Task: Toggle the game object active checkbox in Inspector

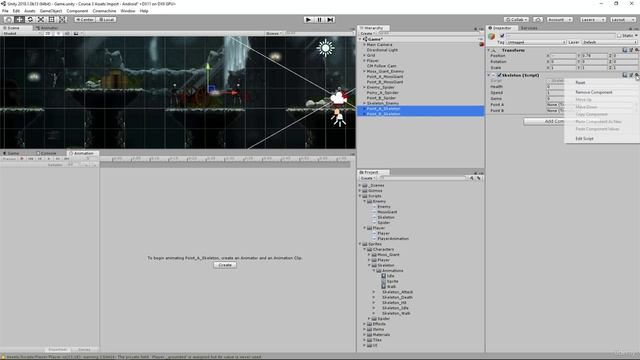Action: 502,36
